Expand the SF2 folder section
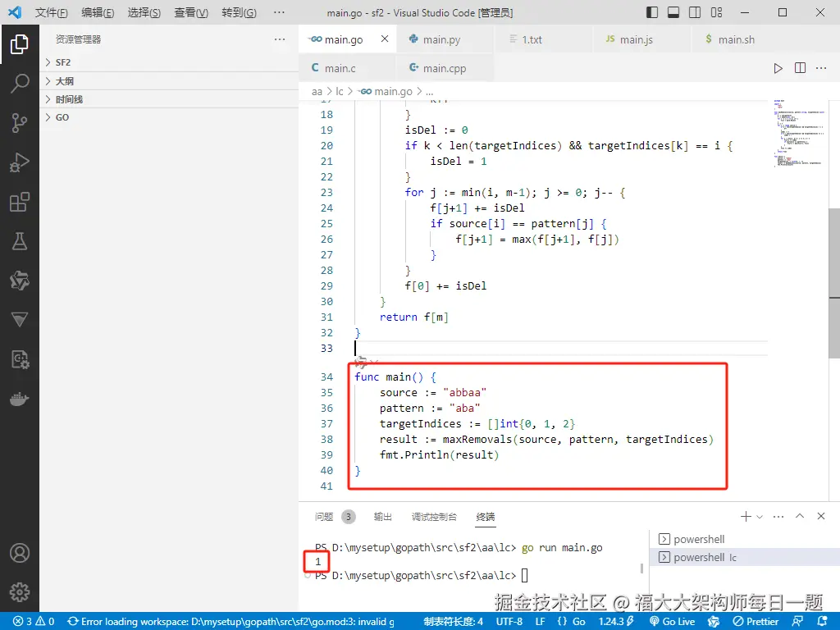Viewport: 840px width, 630px height. [x=169, y=62]
